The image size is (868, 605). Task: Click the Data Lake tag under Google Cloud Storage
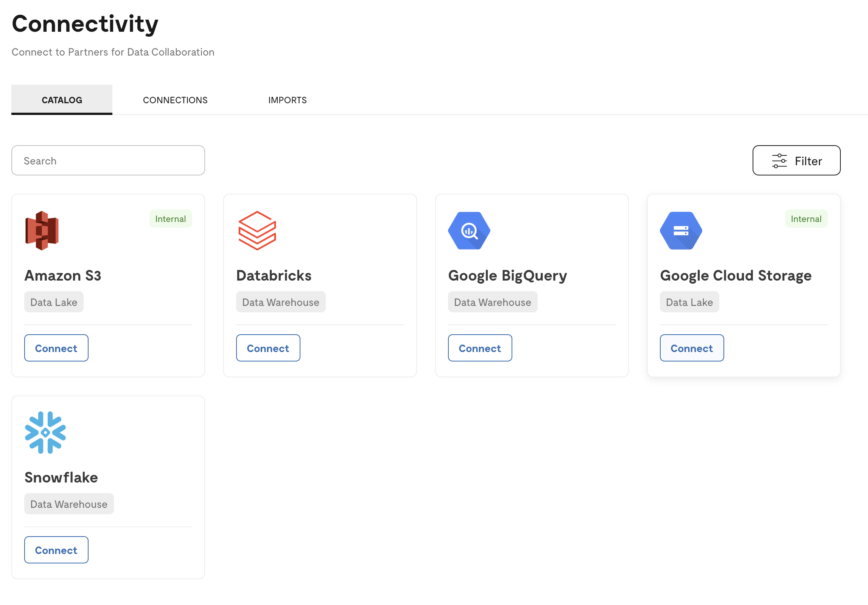point(689,302)
